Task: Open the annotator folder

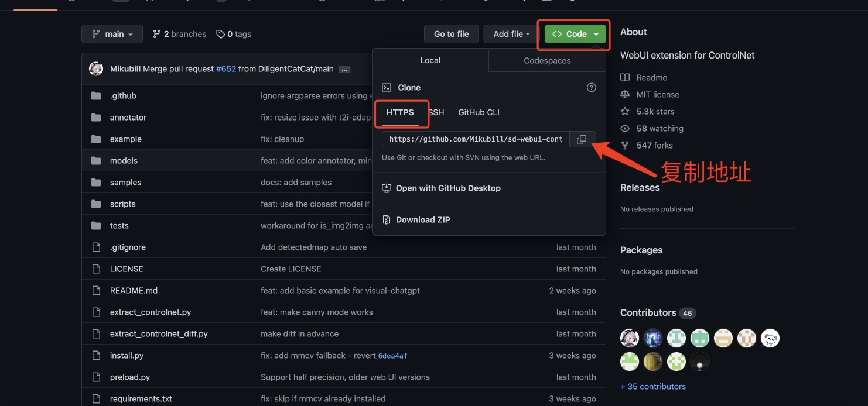Action: tap(128, 117)
